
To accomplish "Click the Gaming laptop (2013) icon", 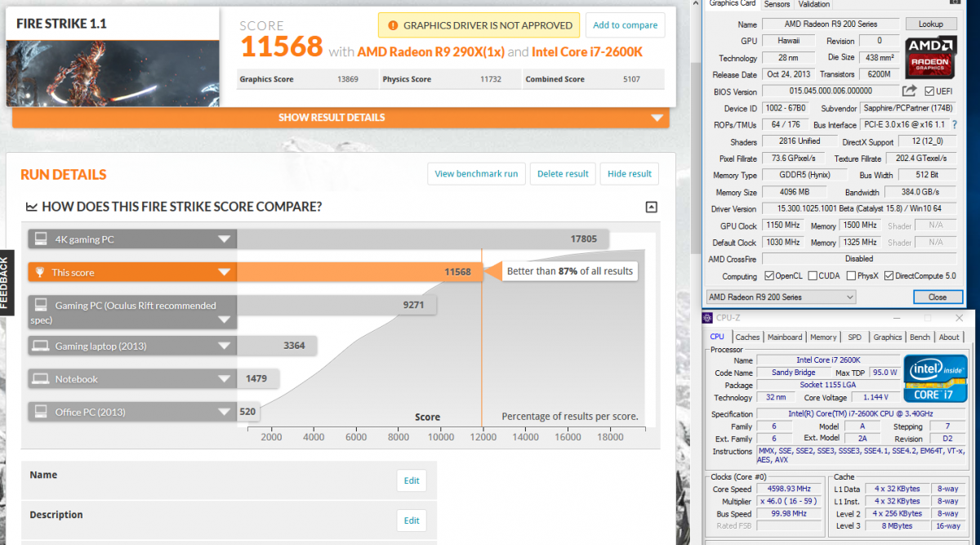I will click(40, 346).
